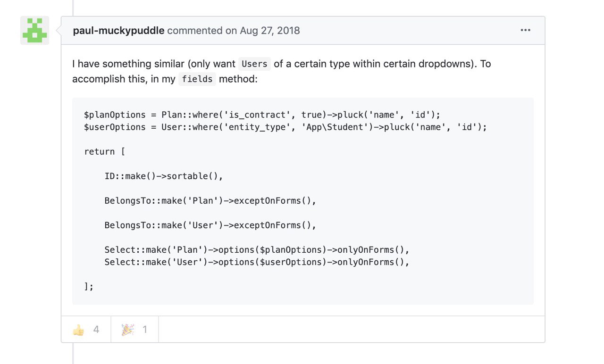This screenshot has height=364, width=604.
Task: Click the '$userOptions = User::where' code line
Action: [285, 127]
